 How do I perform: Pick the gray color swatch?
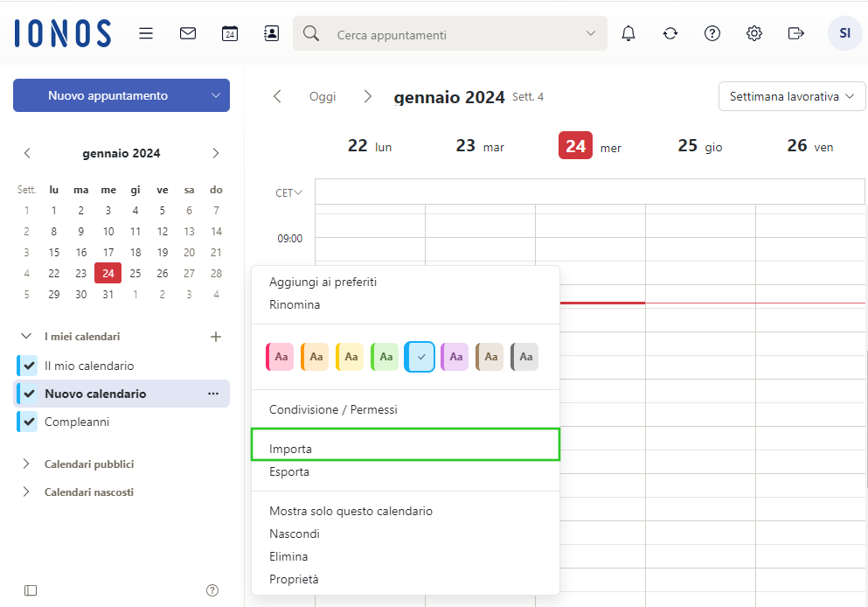click(524, 357)
